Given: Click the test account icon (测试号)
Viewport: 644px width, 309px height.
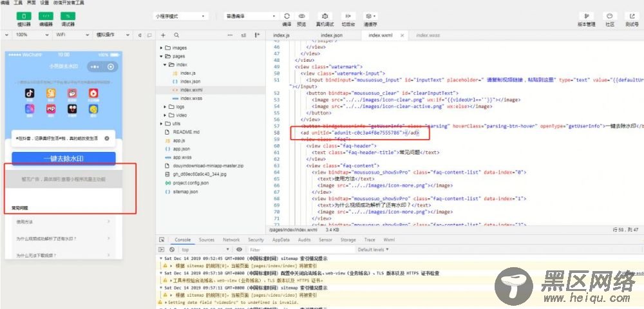Looking at the screenshot, I should pyautogui.click(x=632, y=16).
